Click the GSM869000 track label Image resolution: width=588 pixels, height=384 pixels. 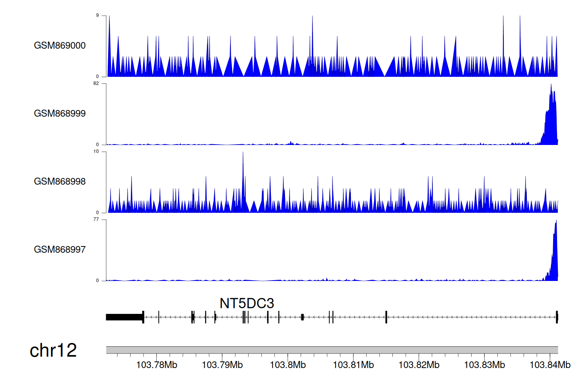60,45
